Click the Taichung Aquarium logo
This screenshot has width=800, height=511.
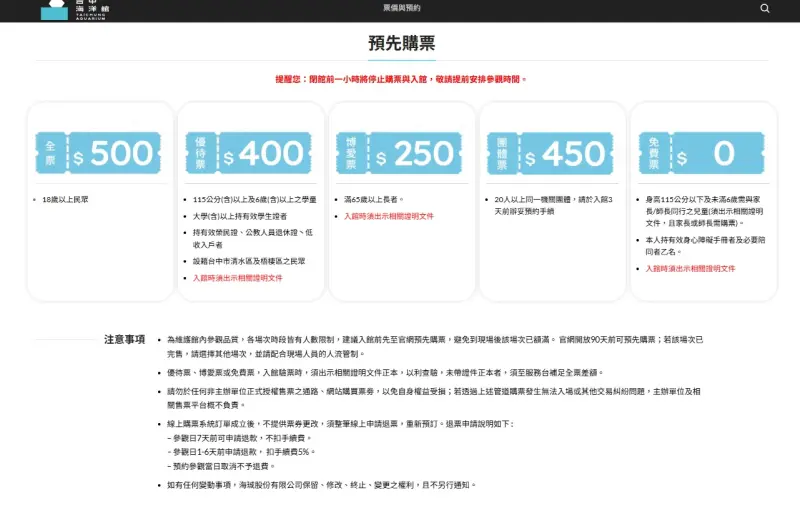[74, 10]
